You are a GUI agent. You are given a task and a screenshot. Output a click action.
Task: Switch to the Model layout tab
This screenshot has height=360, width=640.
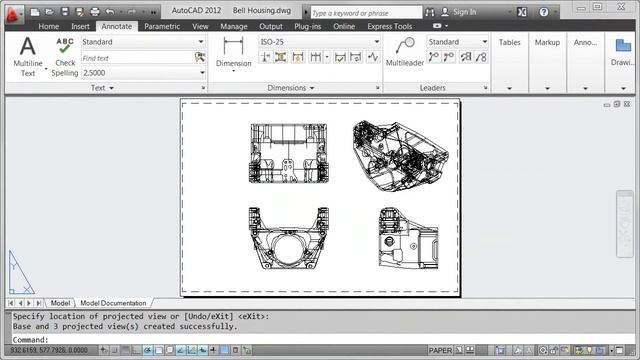[x=60, y=303]
